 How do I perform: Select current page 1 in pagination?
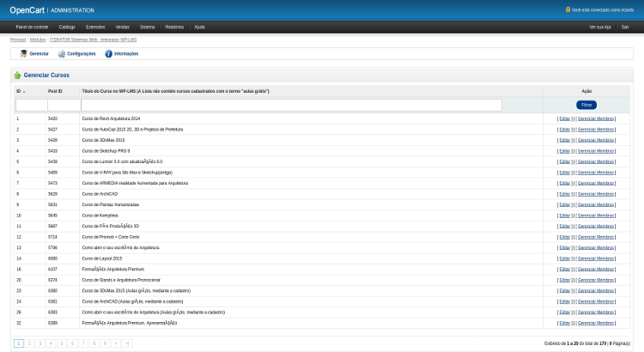point(19,343)
